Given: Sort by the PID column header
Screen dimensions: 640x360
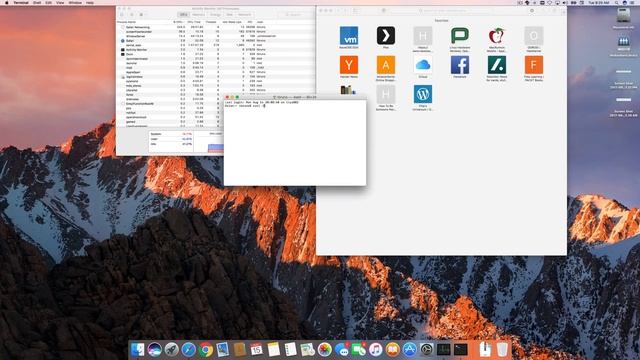Looking at the screenshot, I should click(250, 22).
